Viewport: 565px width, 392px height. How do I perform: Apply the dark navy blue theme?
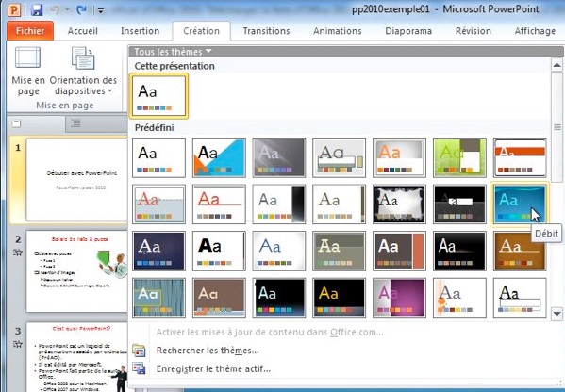coord(158,251)
